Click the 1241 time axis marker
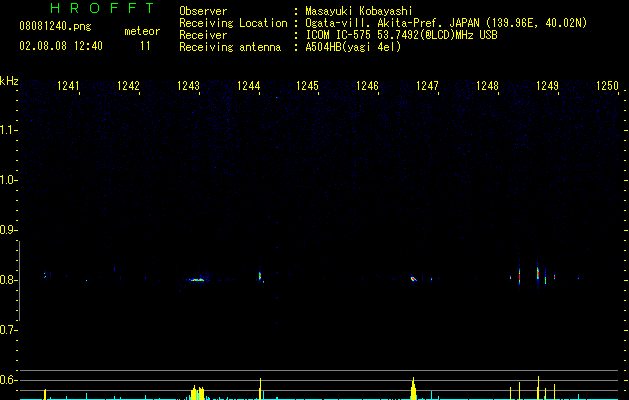 68,85
